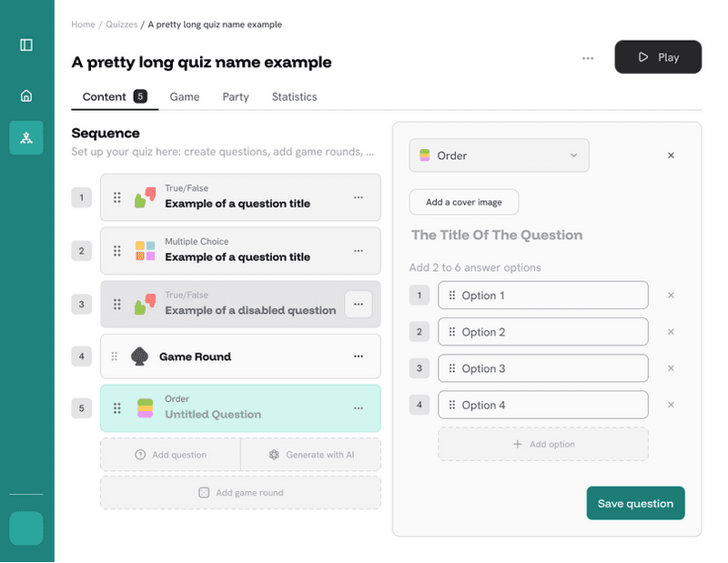Click thumbs icon of first True/False question
The height and width of the screenshot is (563, 728).
coord(145,197)
